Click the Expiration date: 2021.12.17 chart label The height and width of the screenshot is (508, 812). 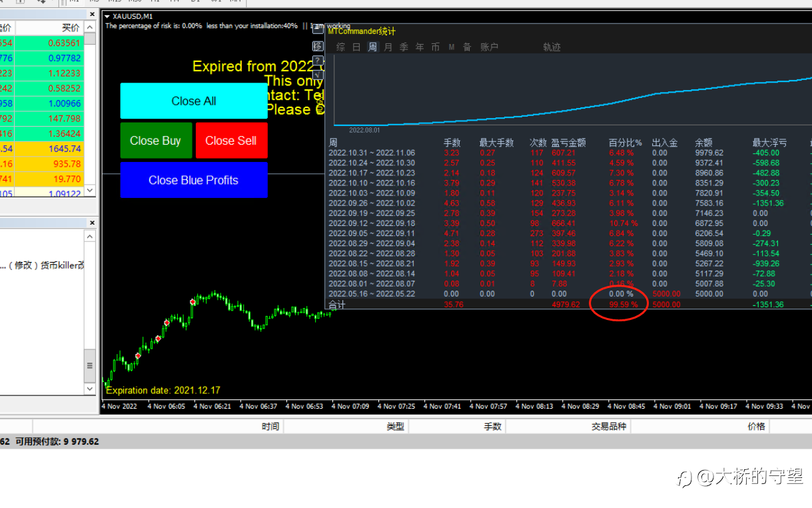(163, 390)
